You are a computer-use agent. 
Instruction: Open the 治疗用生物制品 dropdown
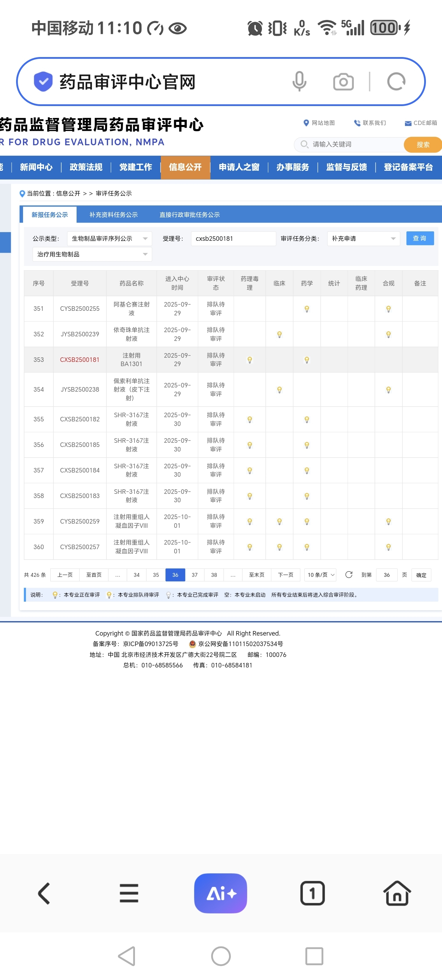(92, 254)
